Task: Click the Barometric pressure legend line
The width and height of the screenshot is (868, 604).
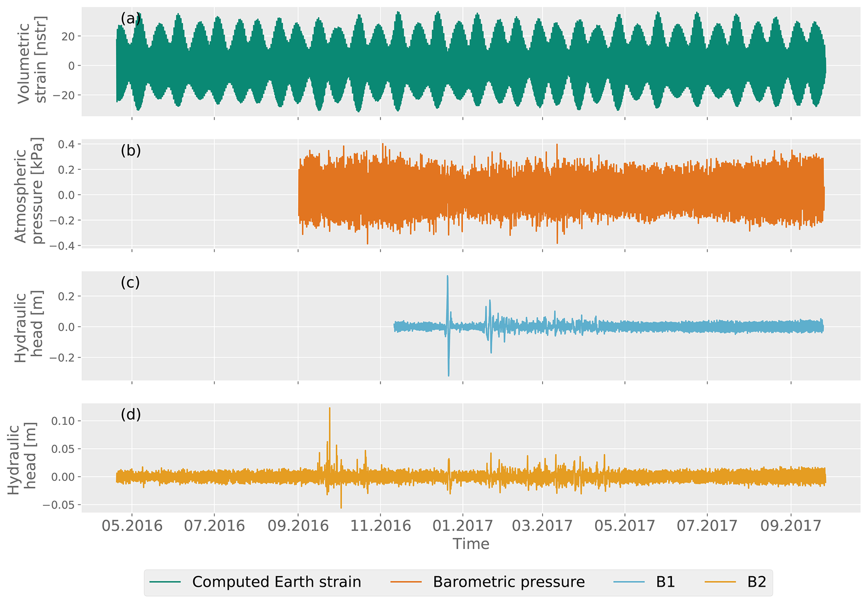Action: click(x=406, y=582)
